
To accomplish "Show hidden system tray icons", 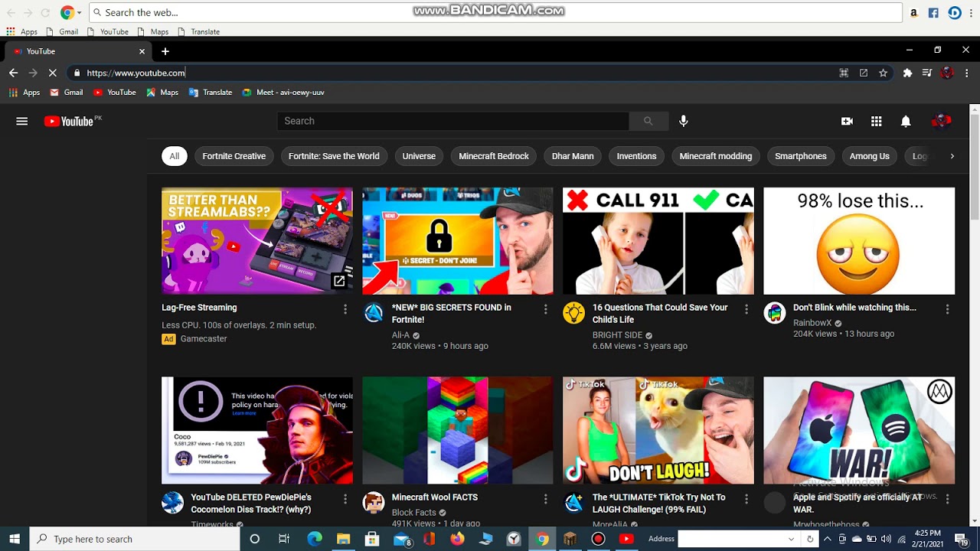I will pyautogui.click(x=827, y=539).
